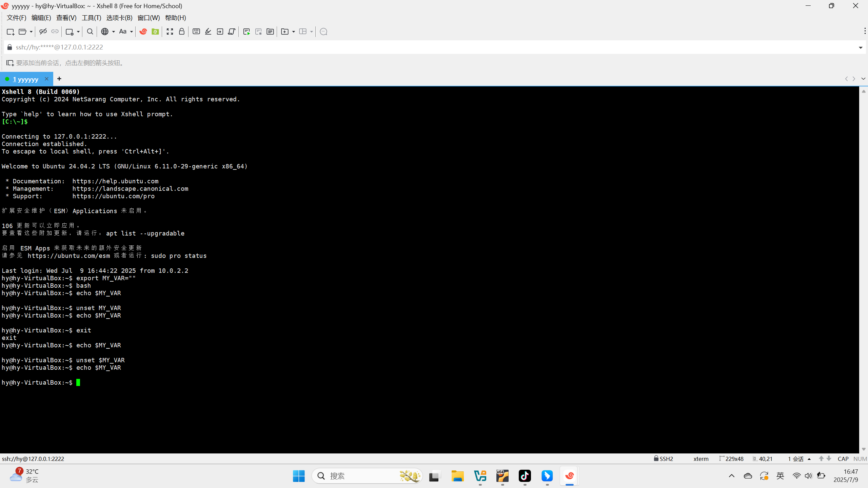The width and height of the screenshot is (868, 488).
Task: Start script recording with the green play icon
Action: 246,32
